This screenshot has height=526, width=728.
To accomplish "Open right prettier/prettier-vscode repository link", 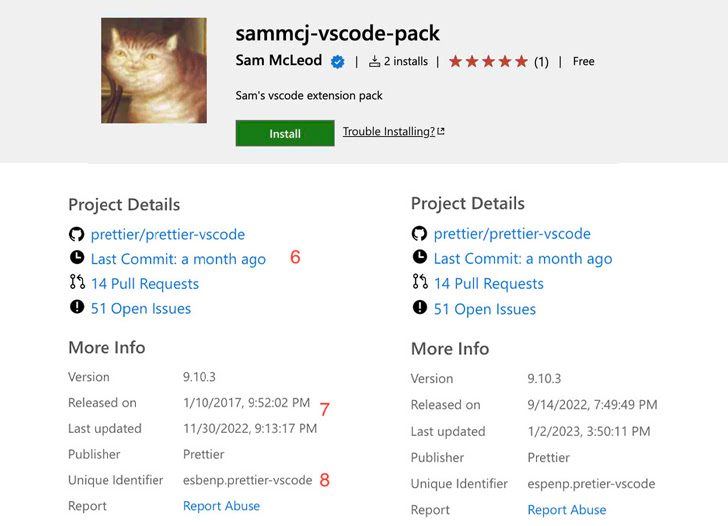I will pos(511,234).
